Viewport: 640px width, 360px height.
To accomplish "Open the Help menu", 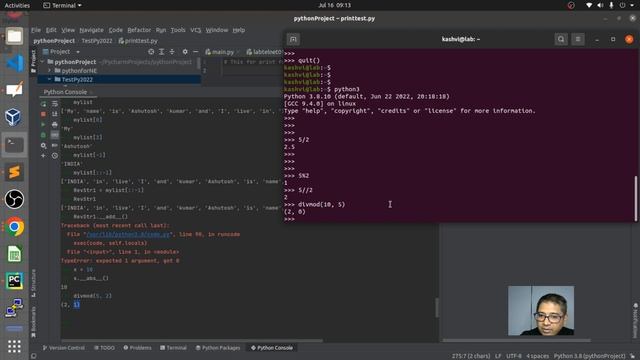I will click(x=239, y=30).
